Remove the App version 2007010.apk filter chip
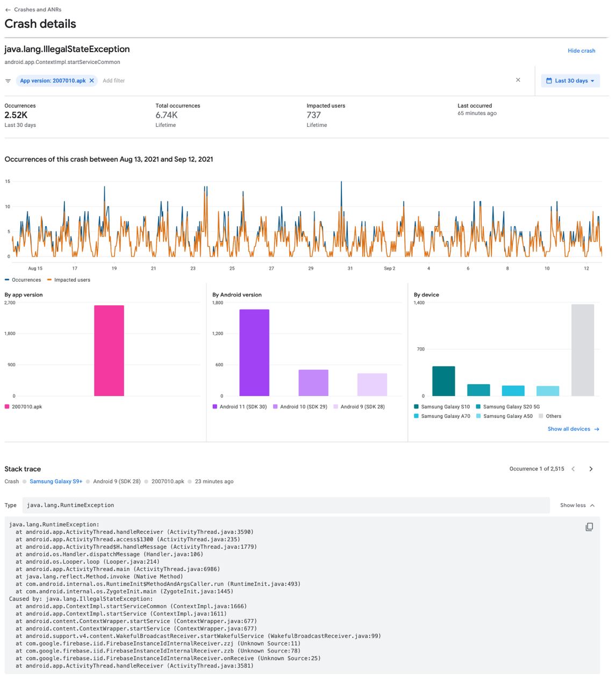Image resolution: width=616 pixels, height=688 pixels. [92, 81]
